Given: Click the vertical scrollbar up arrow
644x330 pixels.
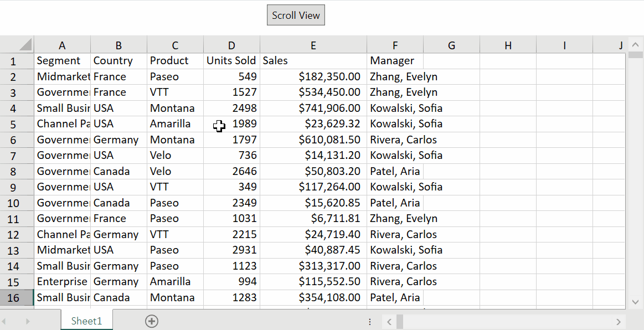Looking at the screenshot, I should click(x=635, y=44).
